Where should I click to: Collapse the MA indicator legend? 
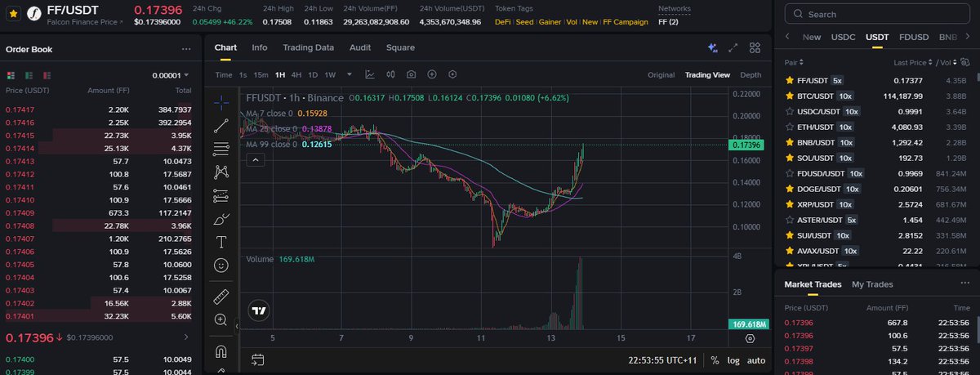coord(256,160)
